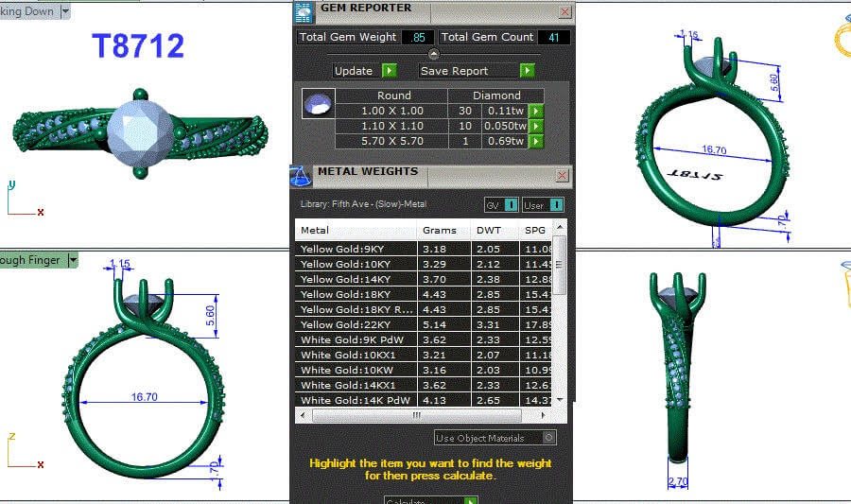Click the Metal Weights scale icon

[301, 175]
